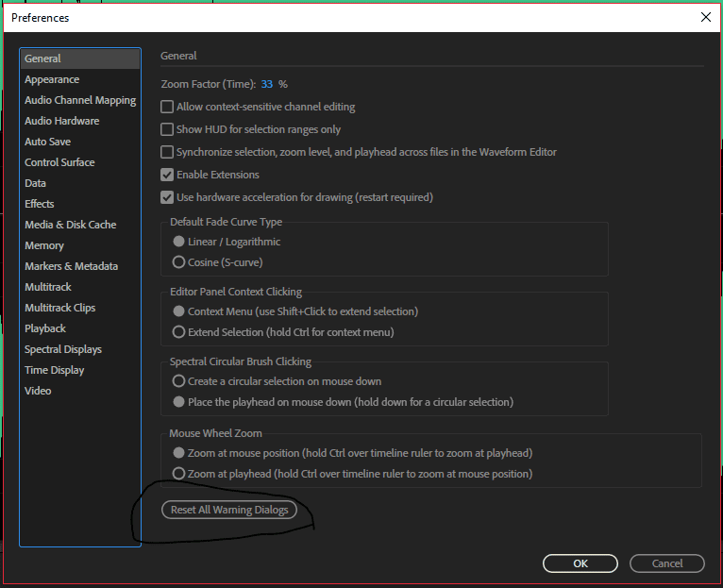Choose Zoom at playhead option

179,474
